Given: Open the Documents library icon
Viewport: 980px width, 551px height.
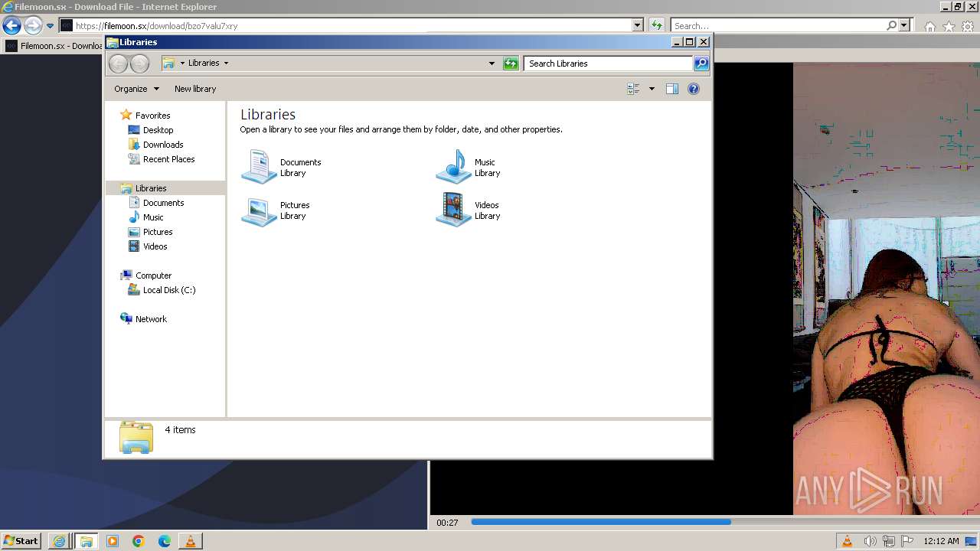Looking at the screenshot, I should [259, 167].
